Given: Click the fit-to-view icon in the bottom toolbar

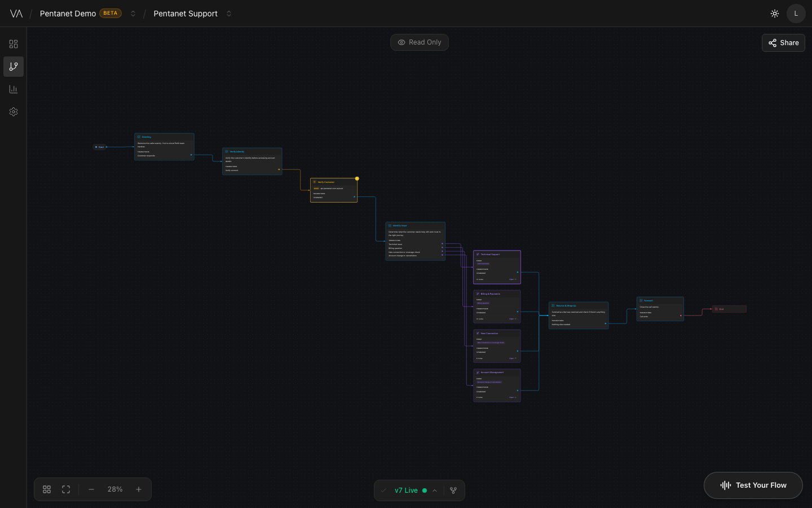Looking at the screenshot, I should (66, 489).
